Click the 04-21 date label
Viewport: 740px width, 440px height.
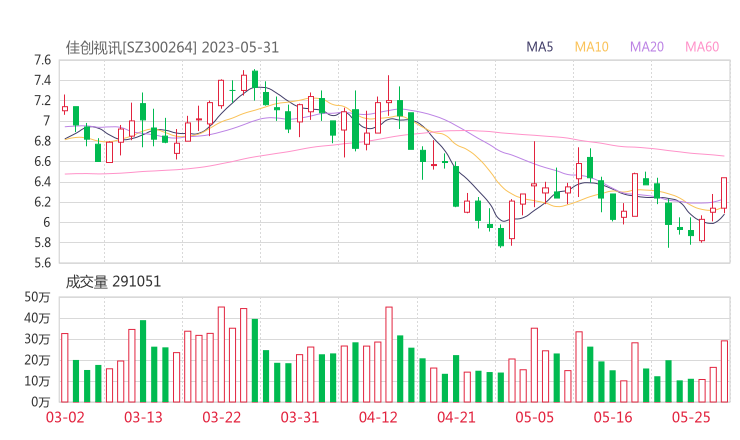click(456, 417)
